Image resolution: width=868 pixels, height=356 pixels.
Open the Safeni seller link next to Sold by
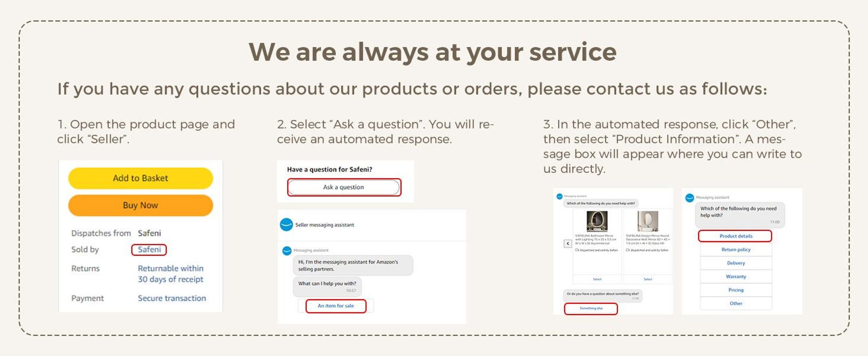[149, 250]
